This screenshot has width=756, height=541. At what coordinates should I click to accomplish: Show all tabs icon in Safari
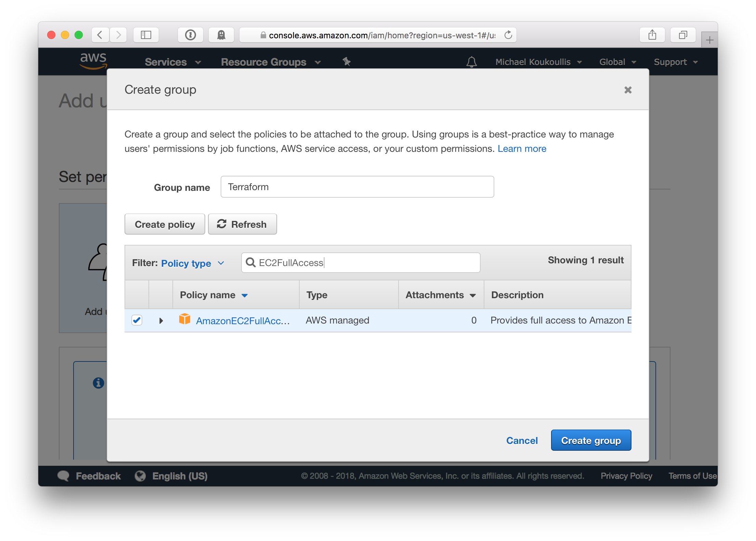pyautogui.click(x=683, y=35)
